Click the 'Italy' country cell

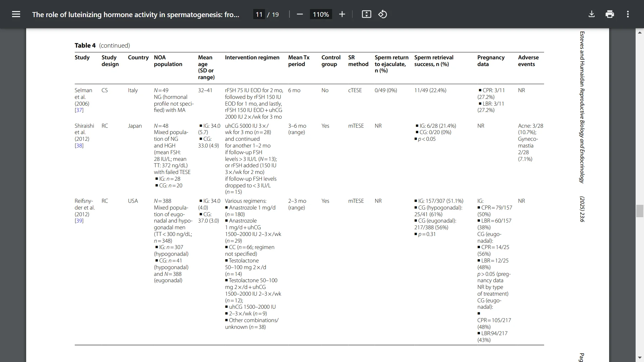pyautogui.click(x=133, y=90)
